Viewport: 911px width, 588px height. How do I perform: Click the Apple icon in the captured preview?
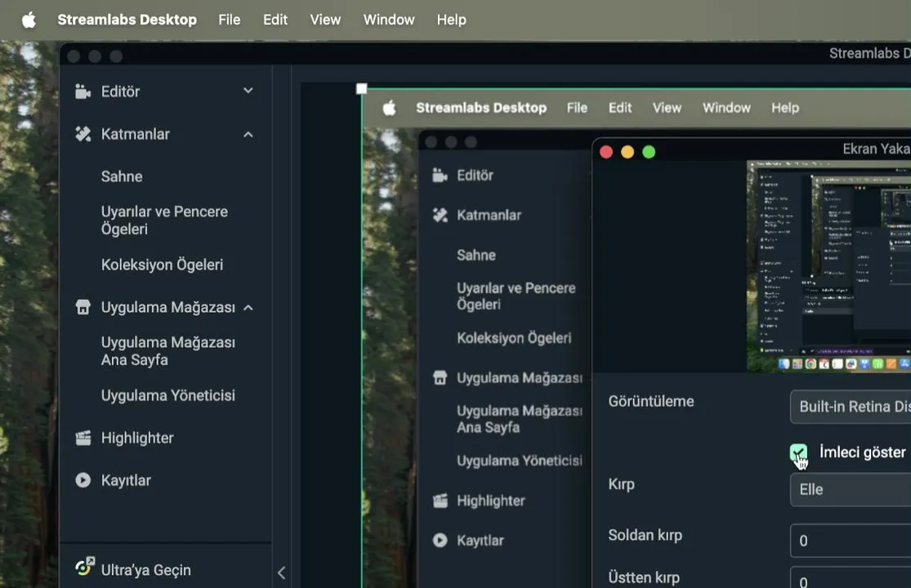[389, 108]
